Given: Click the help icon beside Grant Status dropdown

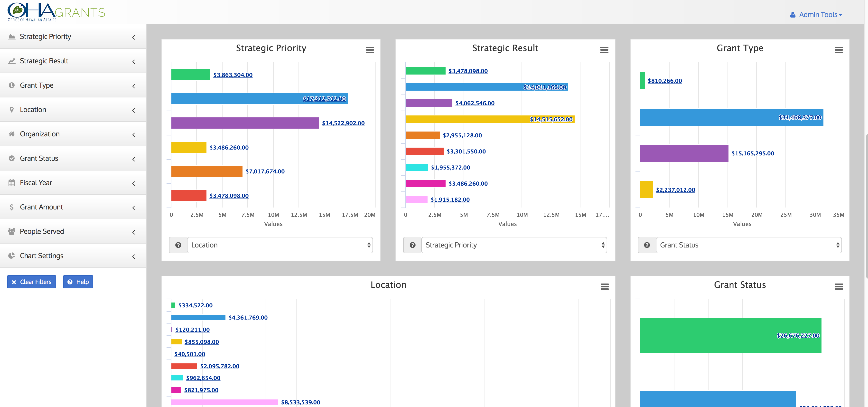Looking at the screenshot, I should tap(647, 245).
